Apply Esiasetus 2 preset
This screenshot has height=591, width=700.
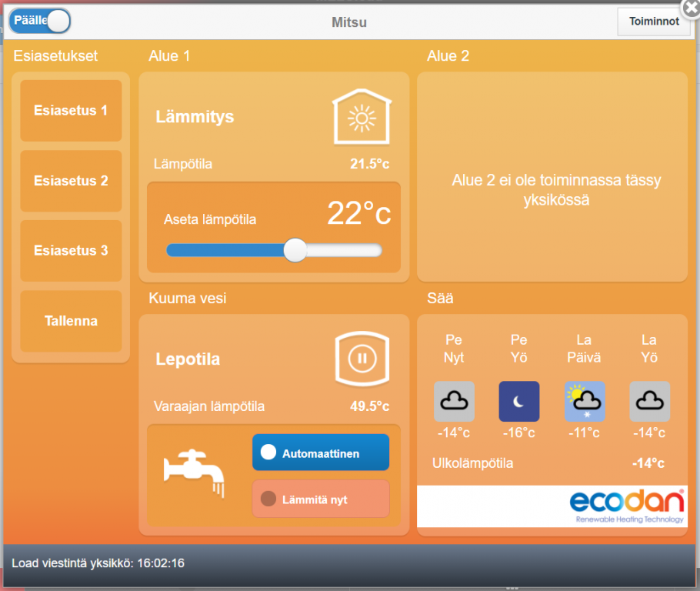[x=71, y=182]
